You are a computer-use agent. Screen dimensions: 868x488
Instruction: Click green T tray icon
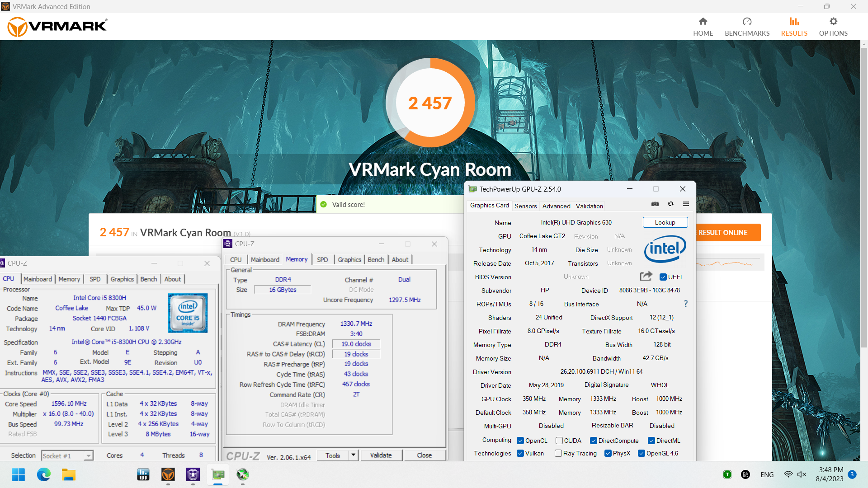tap(727, 474)
